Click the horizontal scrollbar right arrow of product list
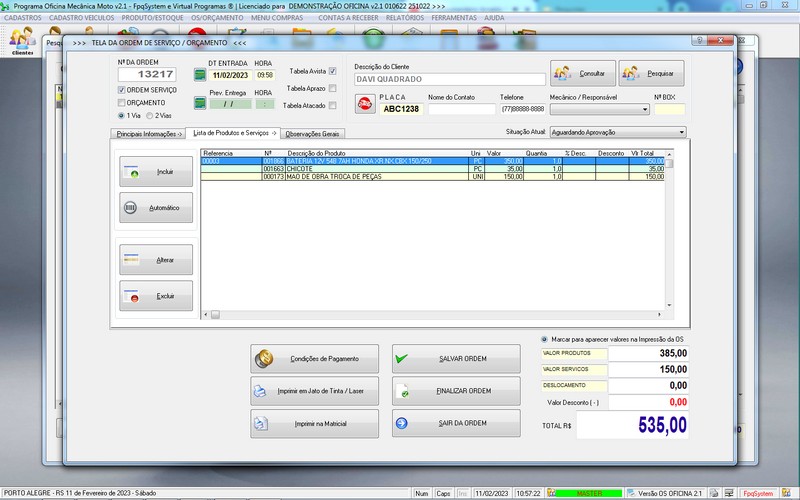800x500 pixels. pos(659,314)
